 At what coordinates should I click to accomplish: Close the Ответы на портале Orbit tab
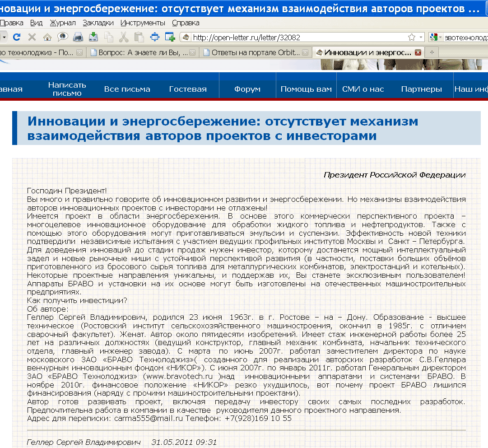point(305,53)
